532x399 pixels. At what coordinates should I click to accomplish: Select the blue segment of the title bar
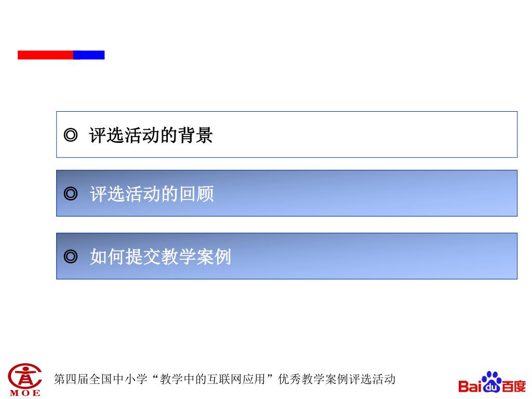tap(89, 55)
